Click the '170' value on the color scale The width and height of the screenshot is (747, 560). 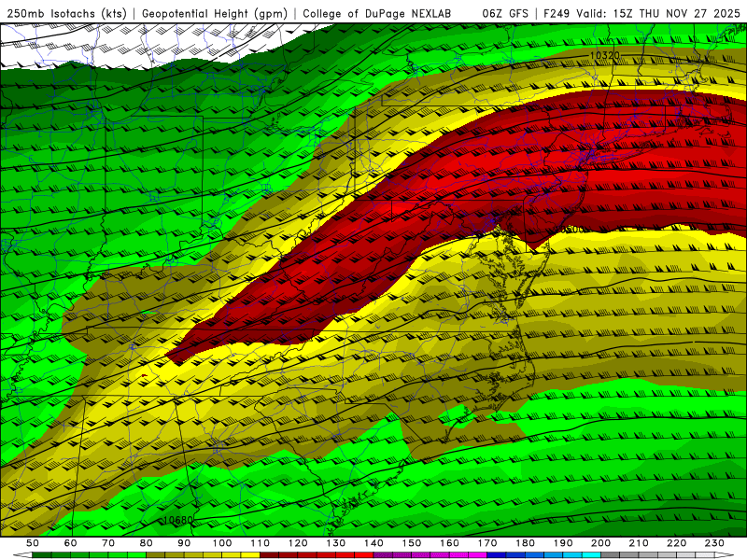click(487, 543)
